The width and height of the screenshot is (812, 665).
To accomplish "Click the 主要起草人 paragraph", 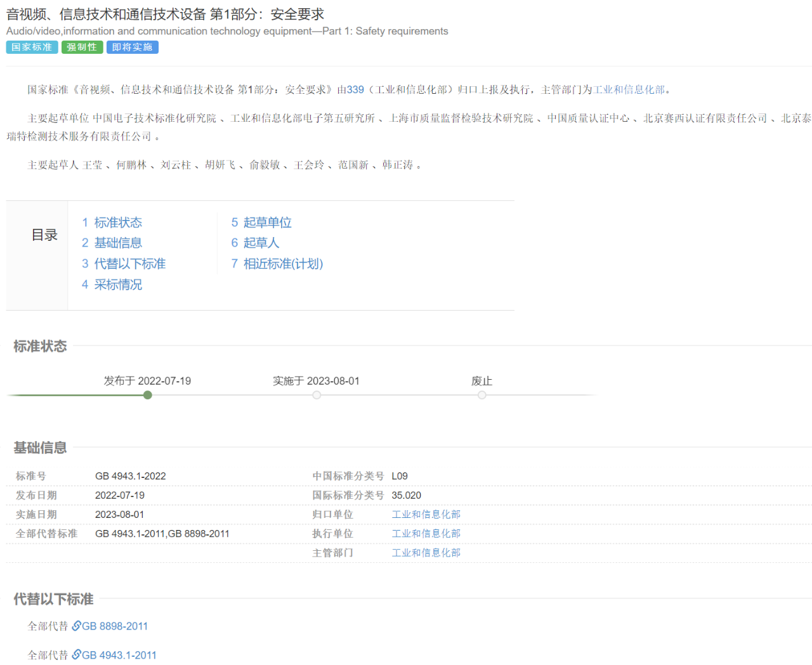I will [x=225, y=165].
